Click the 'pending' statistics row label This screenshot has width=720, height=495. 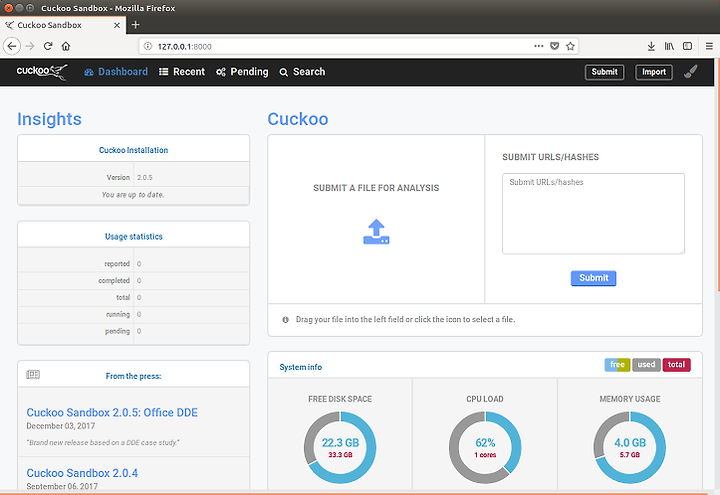point(118,331)
